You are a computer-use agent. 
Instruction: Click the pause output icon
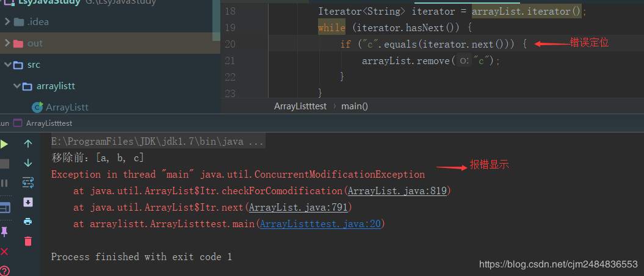(x=4, y=183)
